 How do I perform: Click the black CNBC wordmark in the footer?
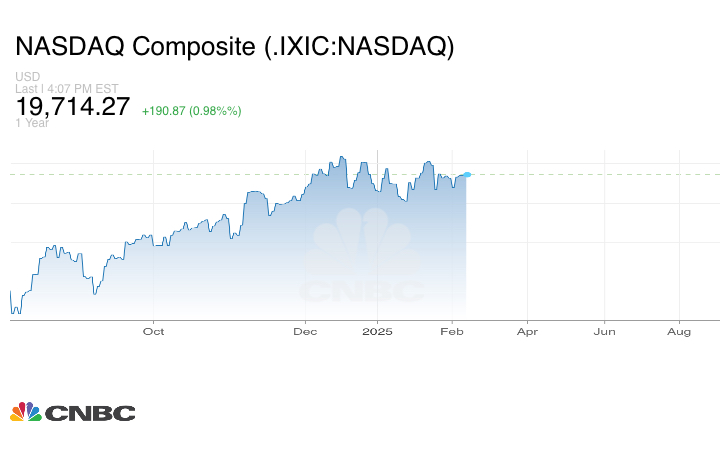click(x=90, y=413)
